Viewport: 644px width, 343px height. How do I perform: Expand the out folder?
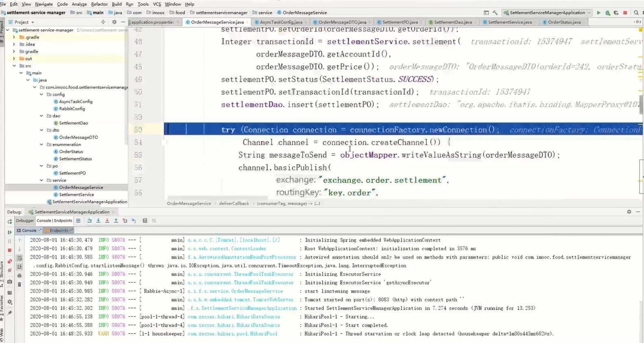click(14, 59)
